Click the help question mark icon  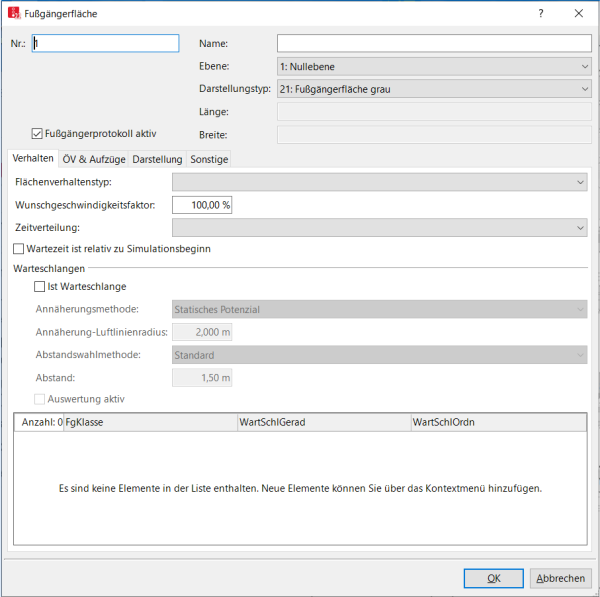click(541, 13)
